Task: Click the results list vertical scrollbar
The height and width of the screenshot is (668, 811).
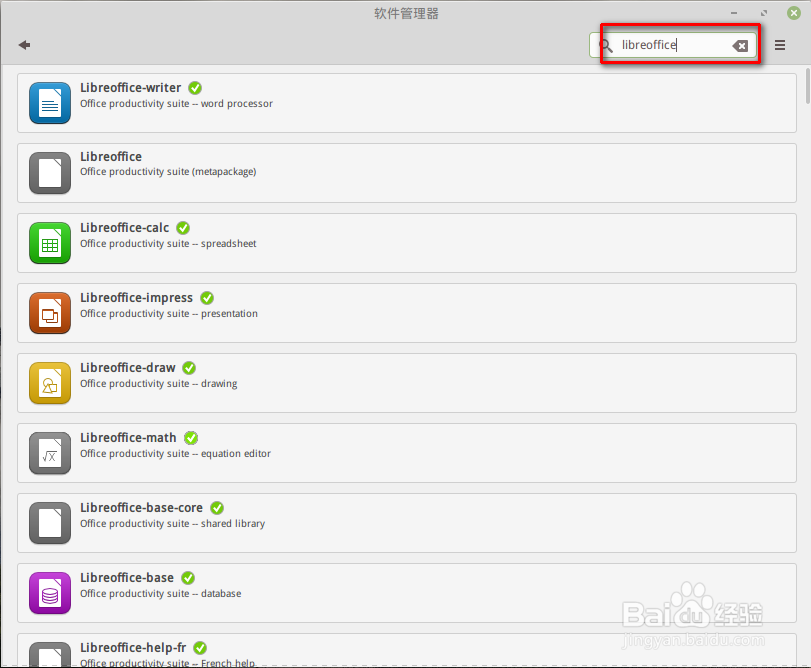Action: [807, 86]
